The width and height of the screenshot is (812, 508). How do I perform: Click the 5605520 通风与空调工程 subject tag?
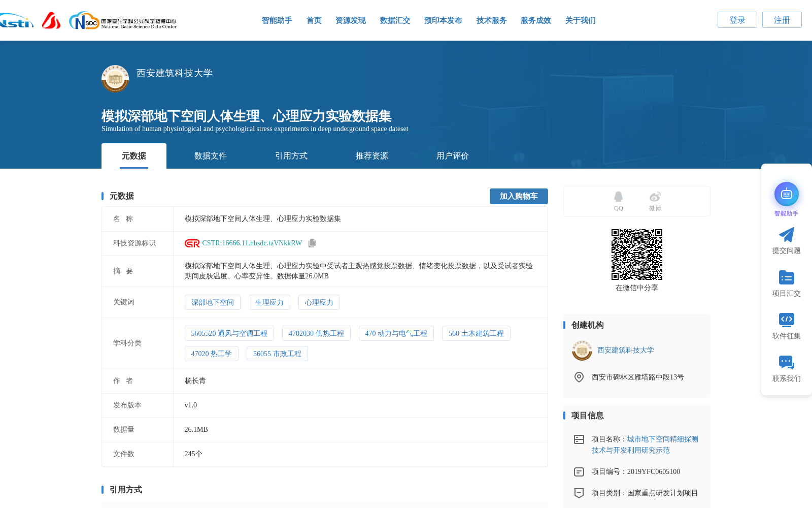(229, 333)
